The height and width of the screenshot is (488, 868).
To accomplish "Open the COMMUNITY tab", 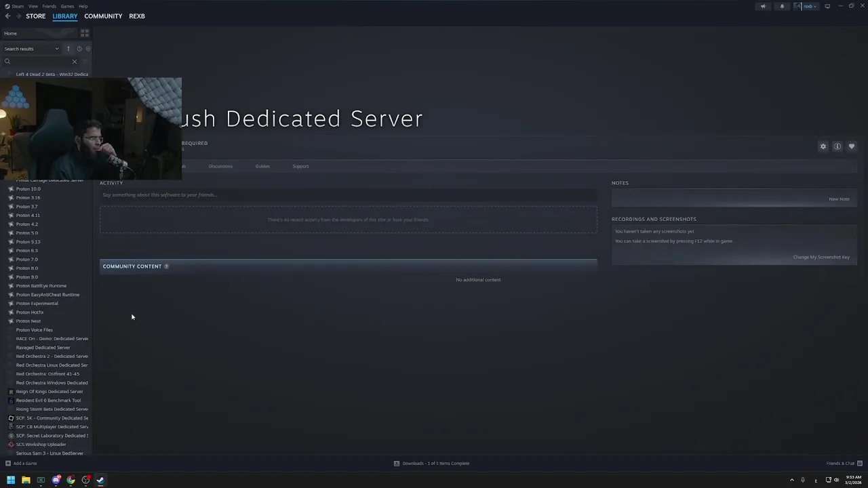I will tap(103, 16).
